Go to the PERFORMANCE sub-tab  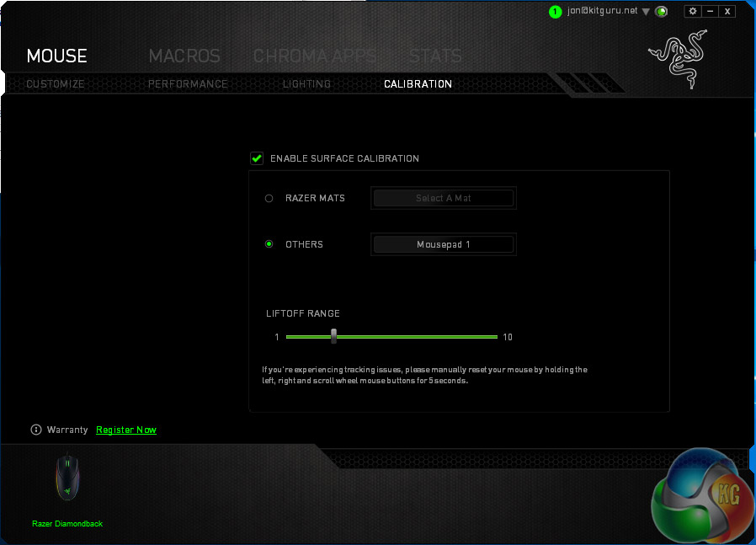pyautogui.click(x=188, y=84)
